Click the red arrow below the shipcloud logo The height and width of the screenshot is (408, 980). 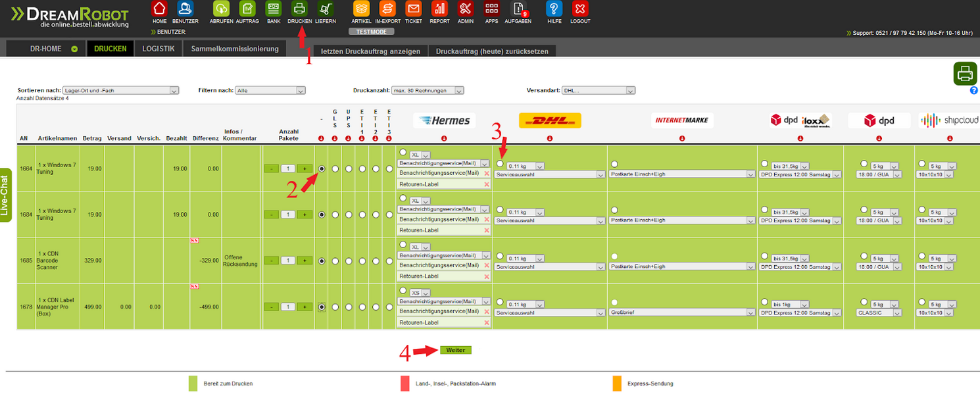pos(950,138)
